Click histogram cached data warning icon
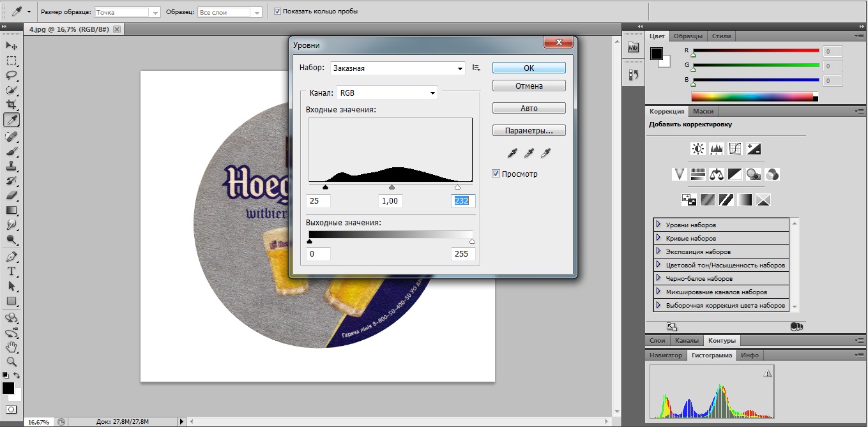Image resolution: width=868 pixels, height=427 pixels. (x=767, y=373)
